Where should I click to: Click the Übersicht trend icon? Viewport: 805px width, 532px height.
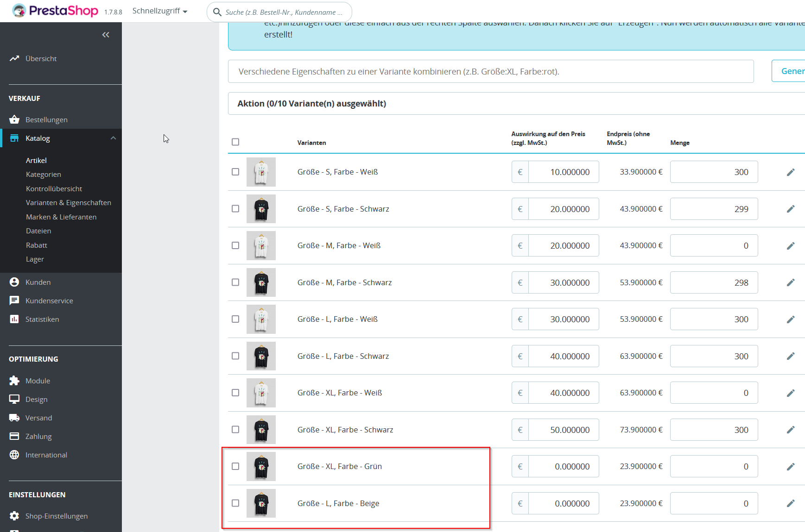click(14, 58)
